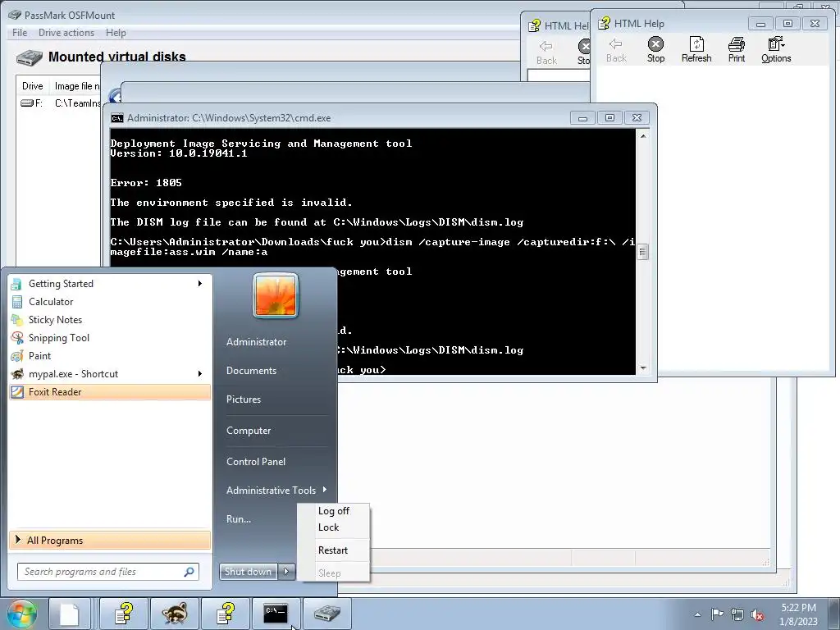Viewport: 840px width, 630px height.
Task: Open Drive actions menu in OSFMount
Action: click(66, 33)
